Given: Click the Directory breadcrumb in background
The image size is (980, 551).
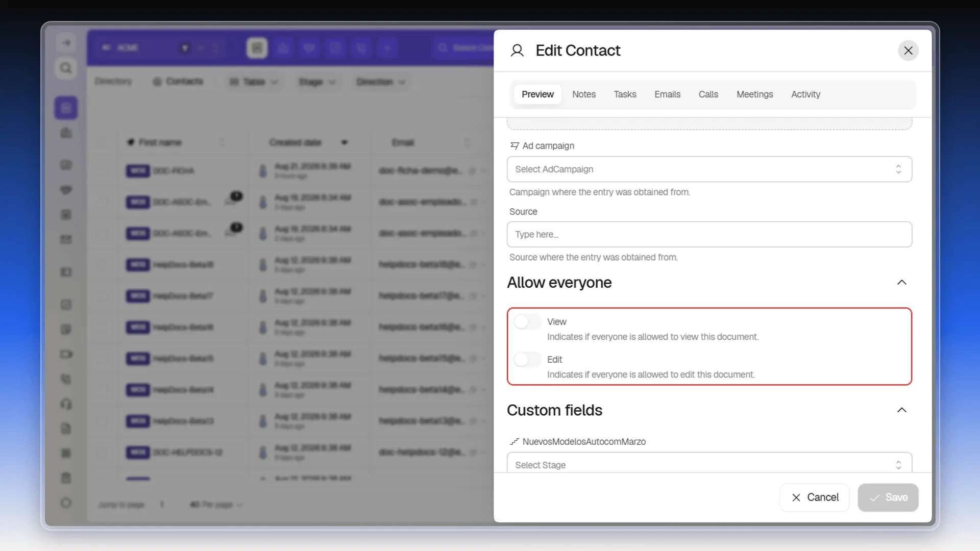Looking at the screenshot, I should [x=113, y=82].
